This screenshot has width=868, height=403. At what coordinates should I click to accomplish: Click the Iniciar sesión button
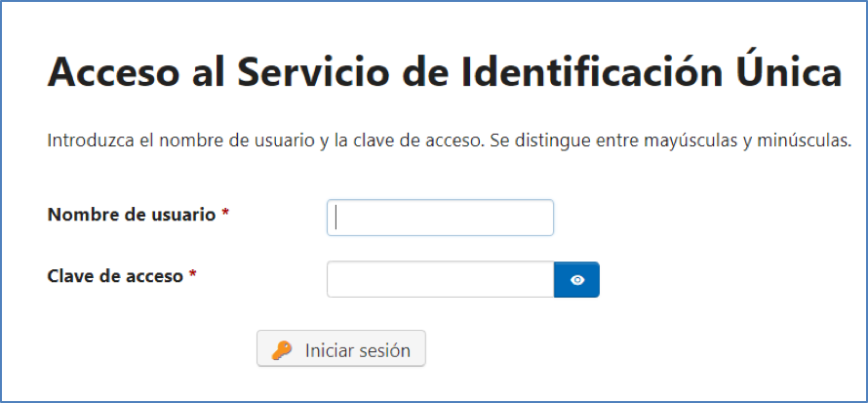tap(341, 348)
